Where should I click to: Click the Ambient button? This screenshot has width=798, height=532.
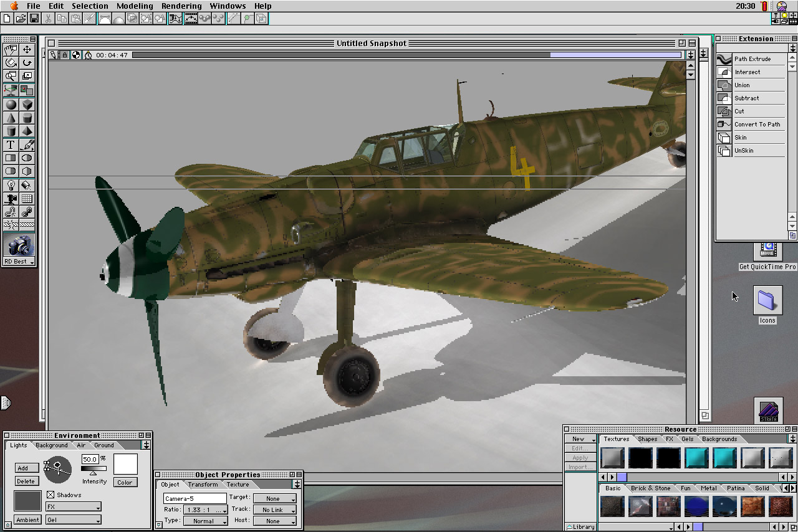[x=27, y=520]
